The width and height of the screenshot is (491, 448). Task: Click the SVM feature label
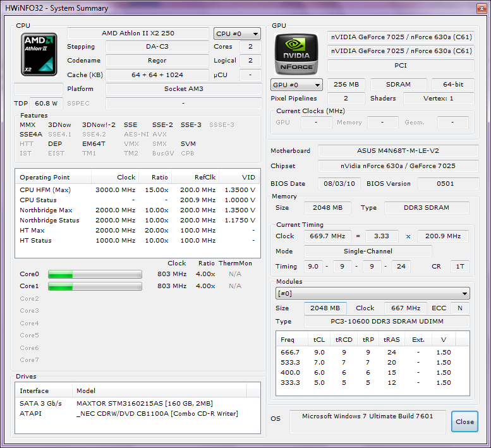click(x=188, y=144)
